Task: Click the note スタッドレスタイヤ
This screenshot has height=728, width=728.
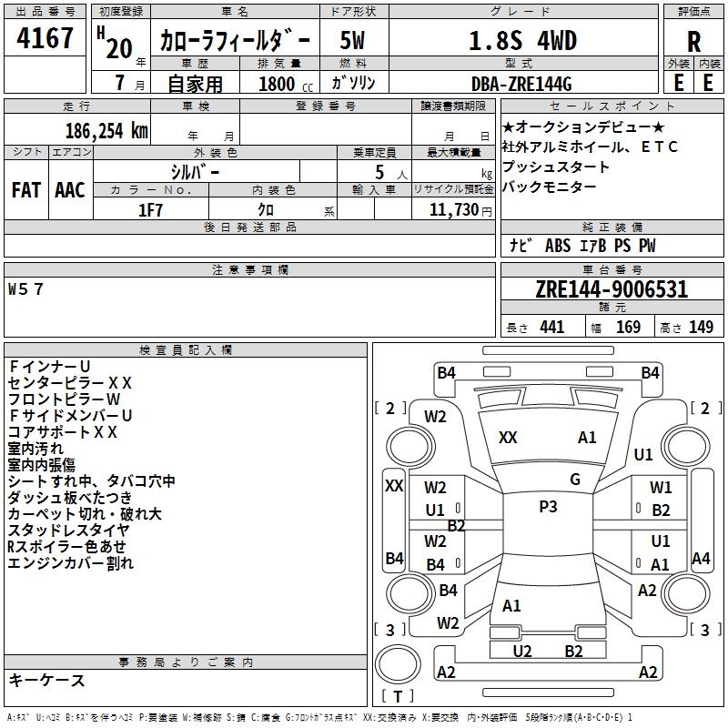Action: 69,531
